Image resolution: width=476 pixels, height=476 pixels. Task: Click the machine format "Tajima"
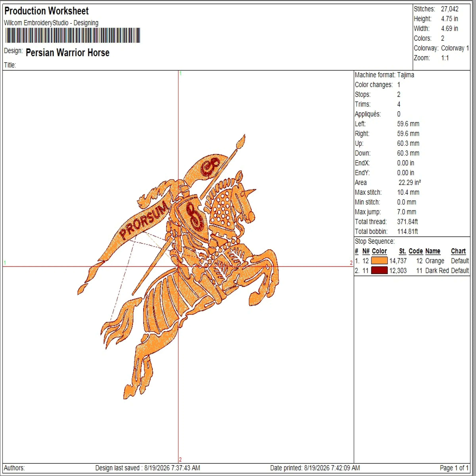tap(406, 75)
